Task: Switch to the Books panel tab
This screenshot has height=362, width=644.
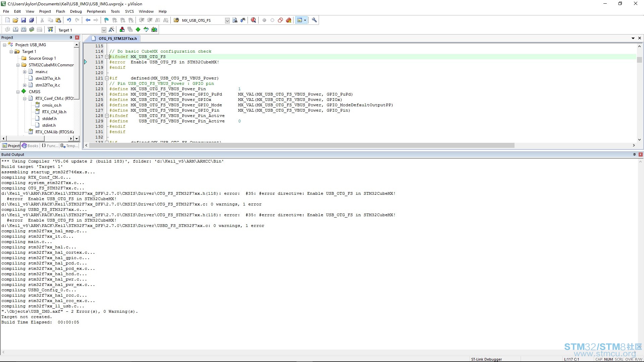Action: click(x=30, y=145)
